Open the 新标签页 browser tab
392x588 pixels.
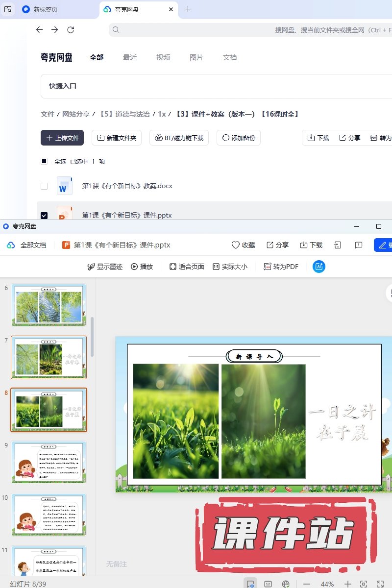[45, 9]
